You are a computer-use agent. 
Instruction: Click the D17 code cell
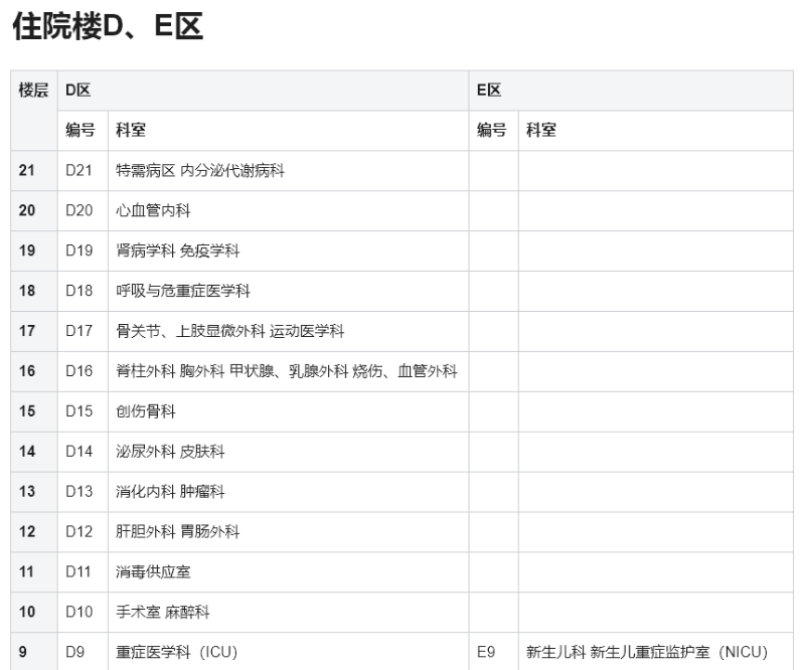(x=83, y=331)
